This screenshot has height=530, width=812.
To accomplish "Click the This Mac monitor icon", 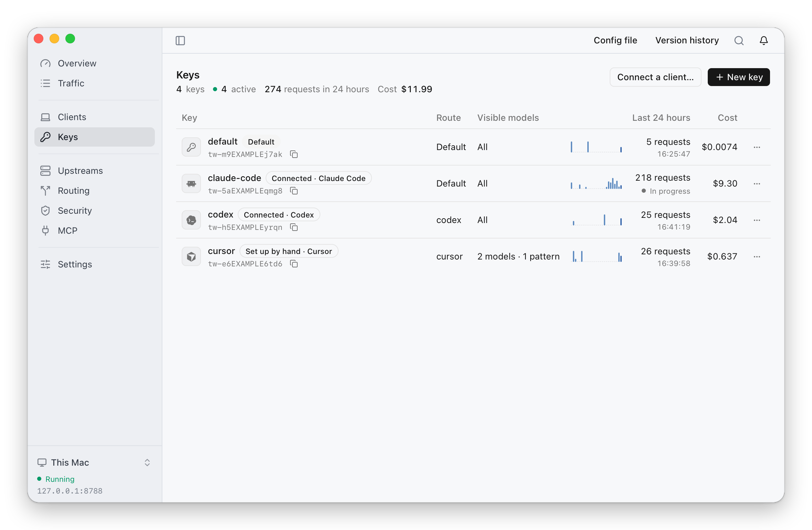I will 42,463.
